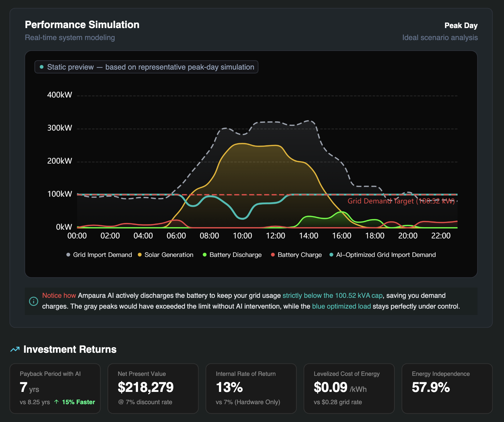Screen dimensions: 504x422
Task: Click the 57.9% value
Action: (431, 388)
